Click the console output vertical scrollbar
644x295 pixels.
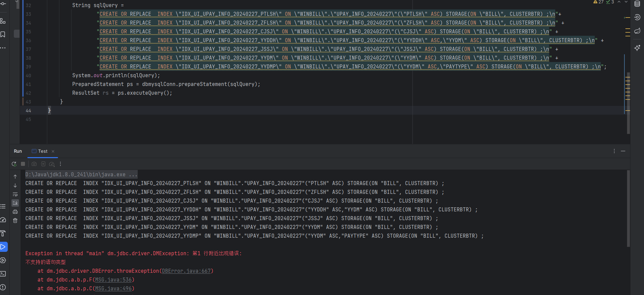pyautogui.click(x=628, y=208)
